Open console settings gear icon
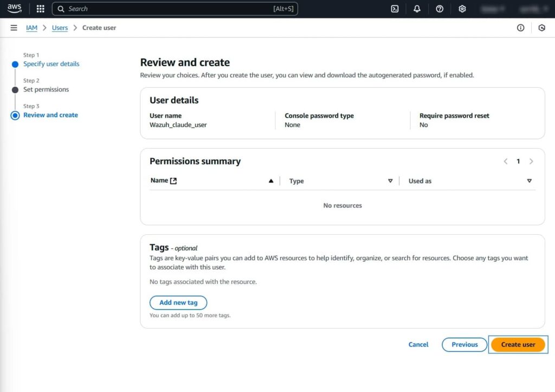 [462, 9]
